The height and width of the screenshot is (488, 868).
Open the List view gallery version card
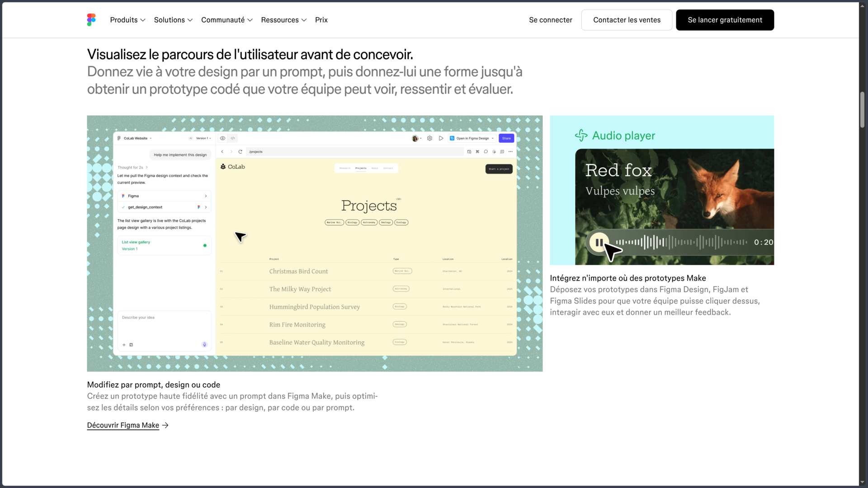tap(165, 245)
